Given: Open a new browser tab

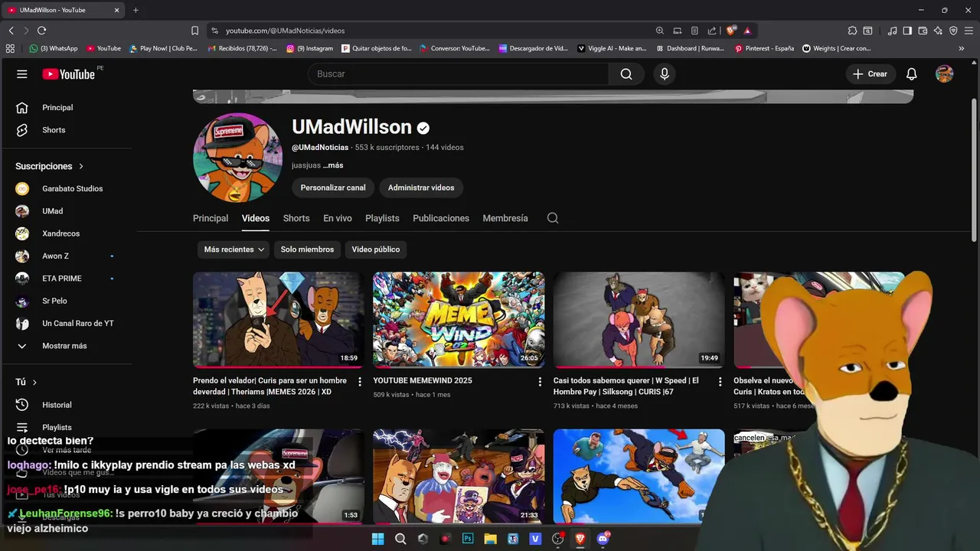Looking at the screenshot, I should click(x=136, y=10).
